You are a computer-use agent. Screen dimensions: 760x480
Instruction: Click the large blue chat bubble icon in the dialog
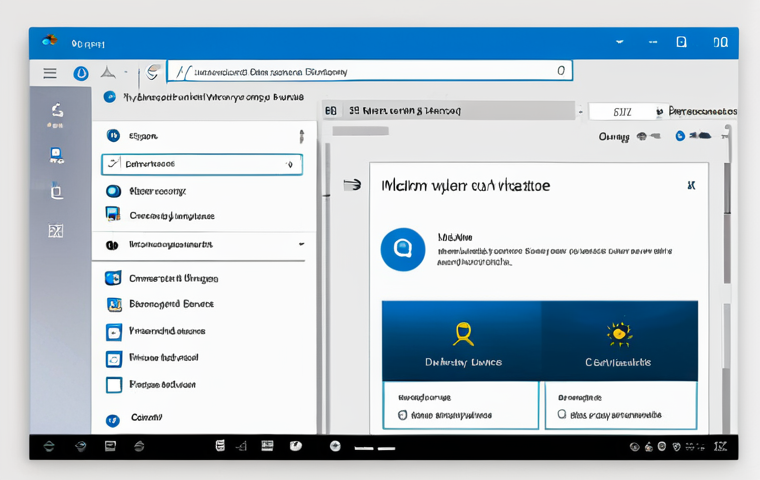[403, 249]
